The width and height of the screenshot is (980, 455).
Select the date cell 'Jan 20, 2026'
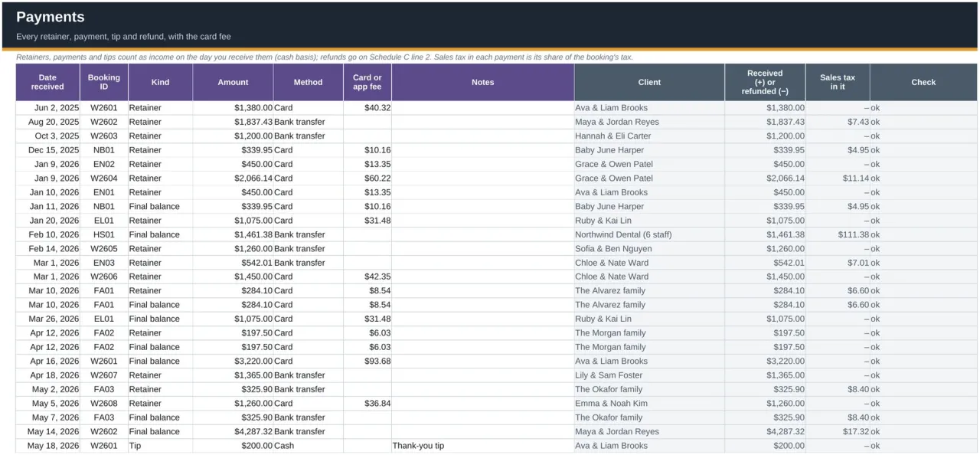coord(47,221)
